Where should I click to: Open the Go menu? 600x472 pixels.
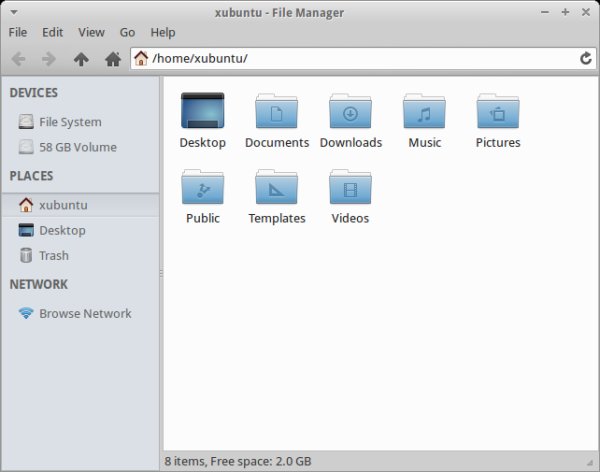click(x=127, y=33)
